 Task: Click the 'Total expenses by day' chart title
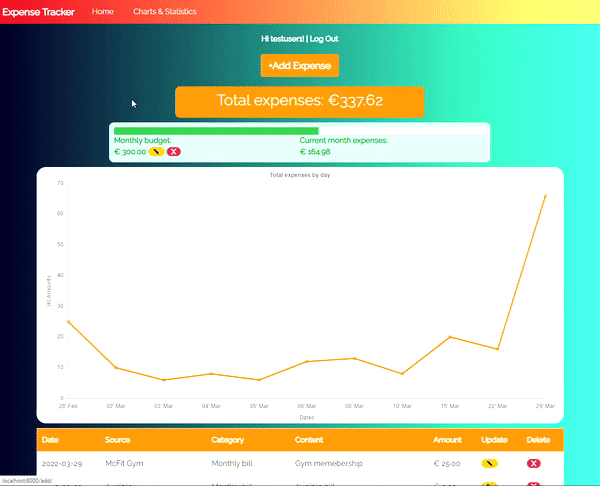pos(300,175)
